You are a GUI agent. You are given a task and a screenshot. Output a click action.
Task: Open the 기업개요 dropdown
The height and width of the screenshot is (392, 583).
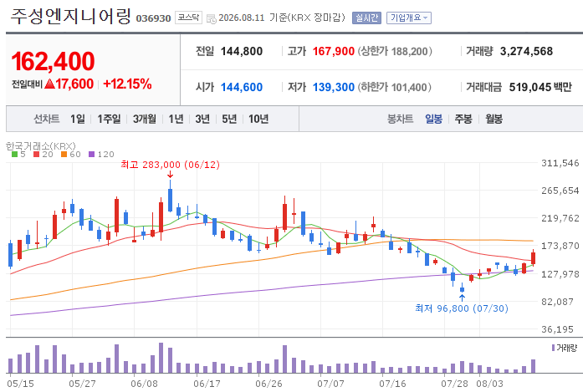[x=409, y=18]
